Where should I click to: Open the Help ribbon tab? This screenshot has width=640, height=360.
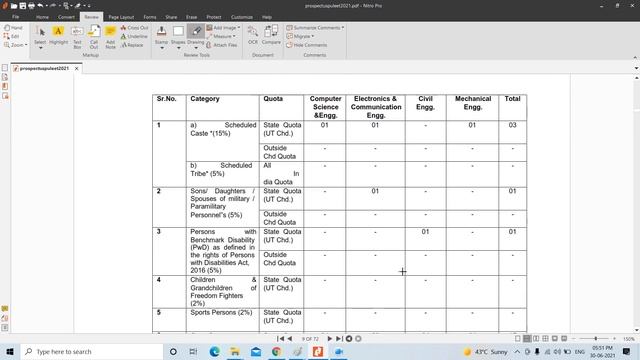267,17
